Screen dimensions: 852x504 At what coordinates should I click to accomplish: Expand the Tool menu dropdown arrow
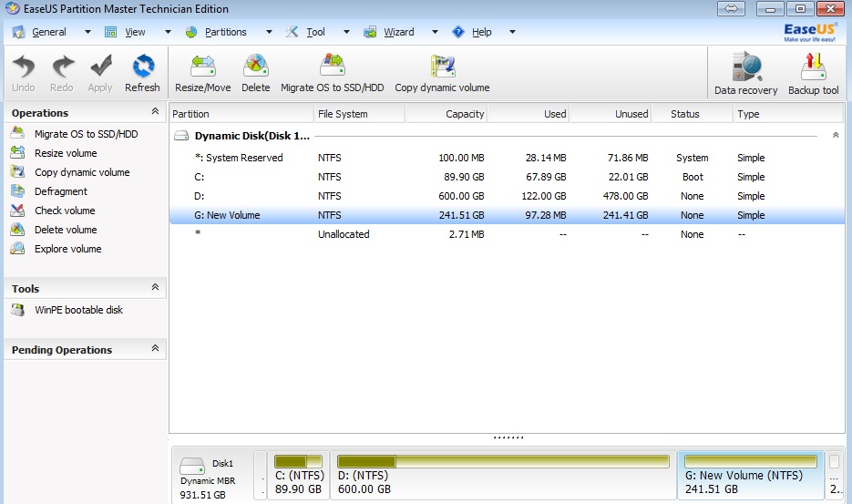point(346,32)
